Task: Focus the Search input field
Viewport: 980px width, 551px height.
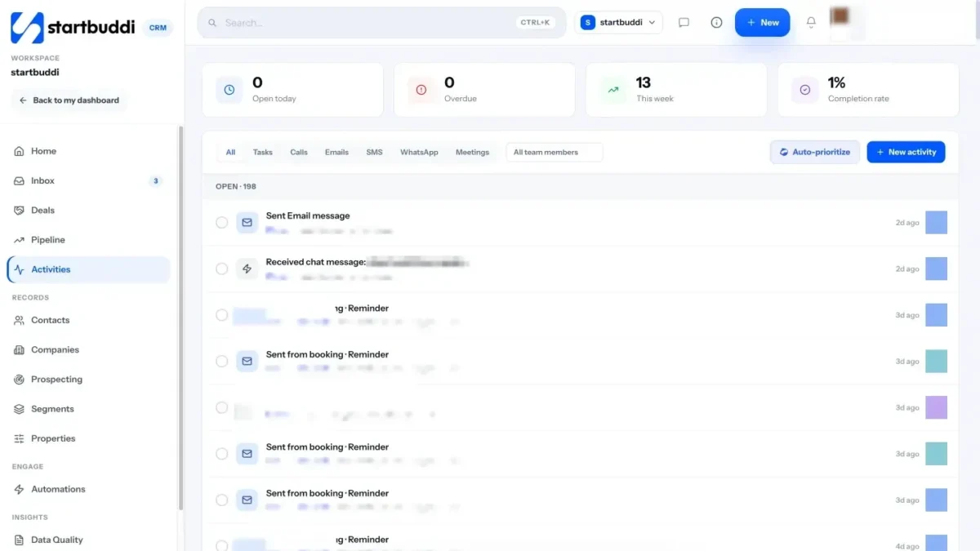Action: coord(381,23)
